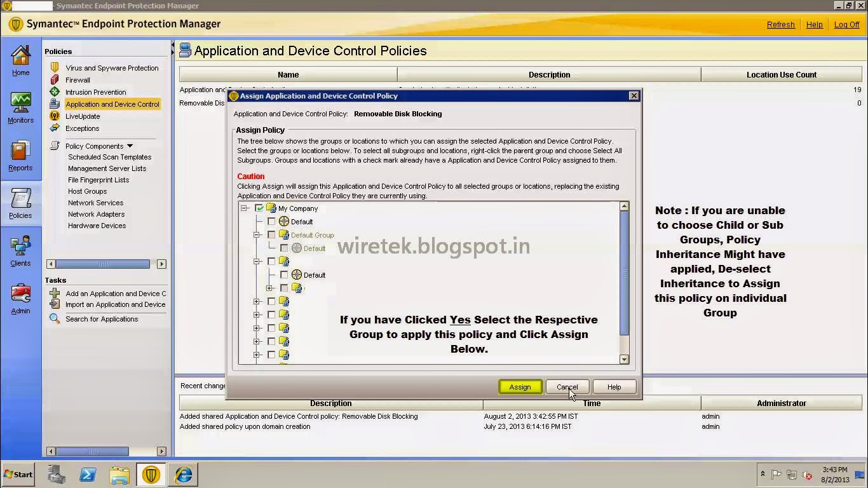Click the Time column header

(592, 403)
